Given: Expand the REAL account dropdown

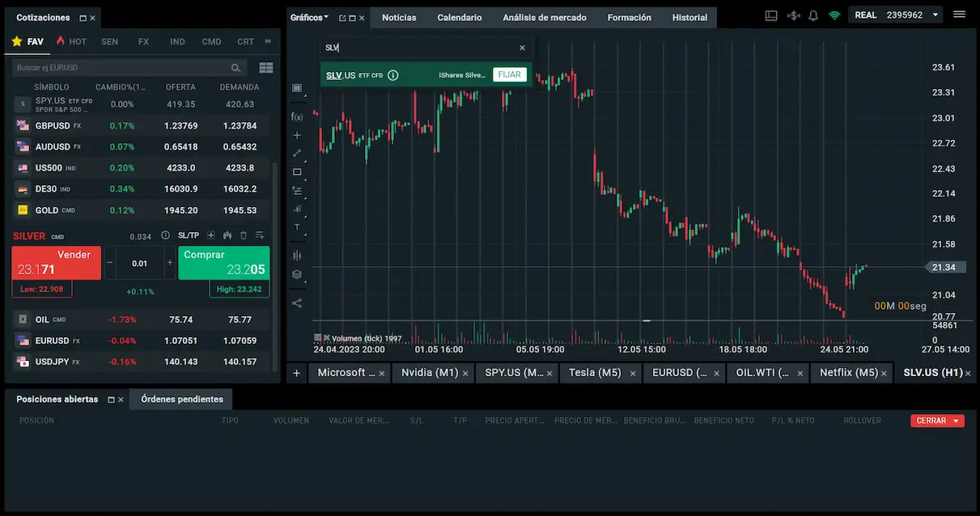Looking at the screenshot, I should tap(935, 15).
